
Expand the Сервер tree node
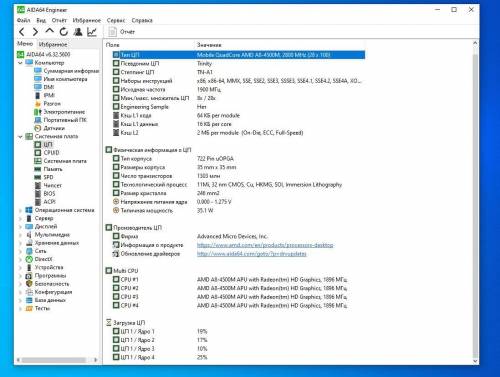click(x=20, y=218)
